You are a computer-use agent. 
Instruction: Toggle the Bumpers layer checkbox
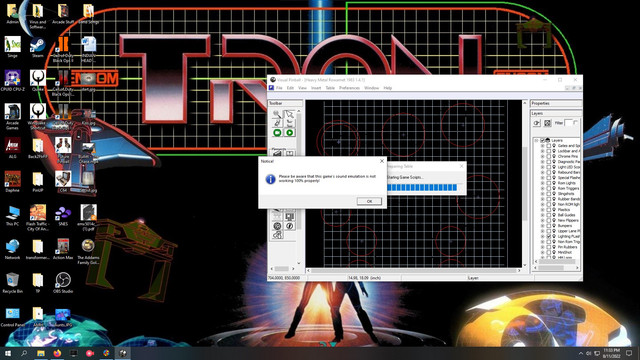point(549,225)
